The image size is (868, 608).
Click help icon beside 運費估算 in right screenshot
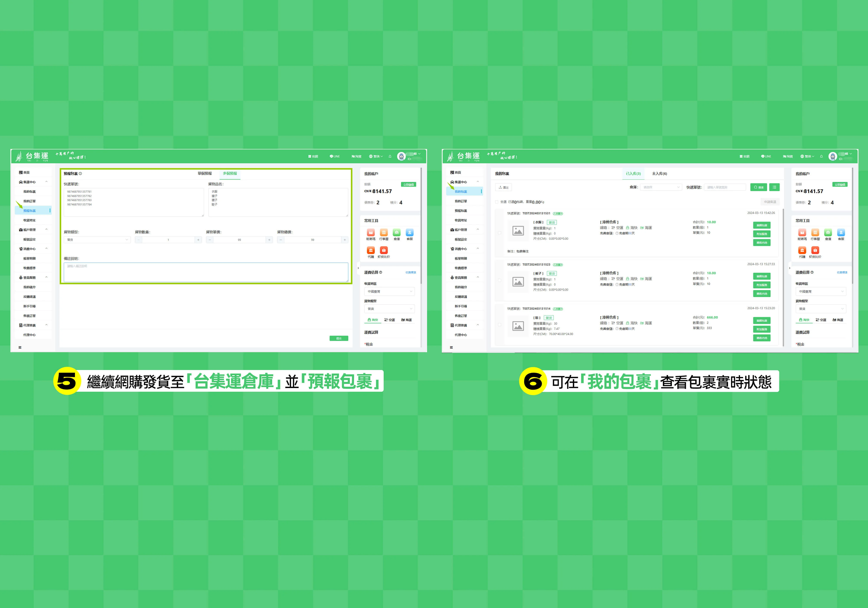pos(812,273)
